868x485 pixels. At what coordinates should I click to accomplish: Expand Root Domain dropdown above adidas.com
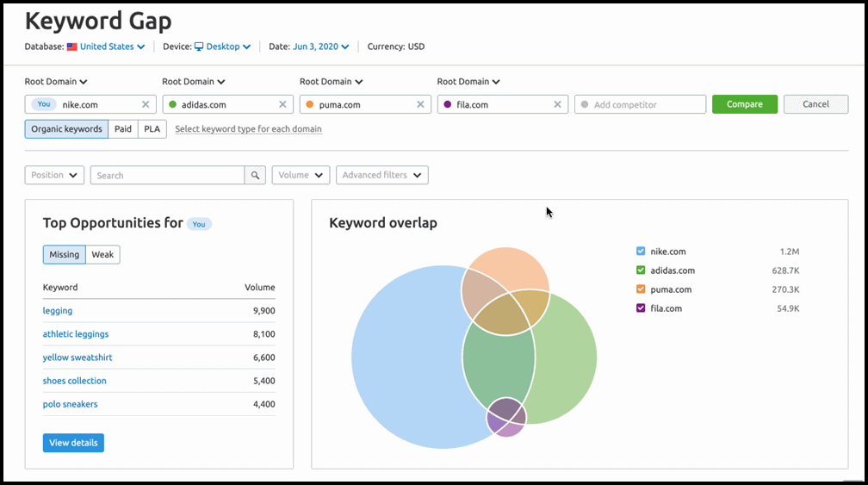pos(194,81)
